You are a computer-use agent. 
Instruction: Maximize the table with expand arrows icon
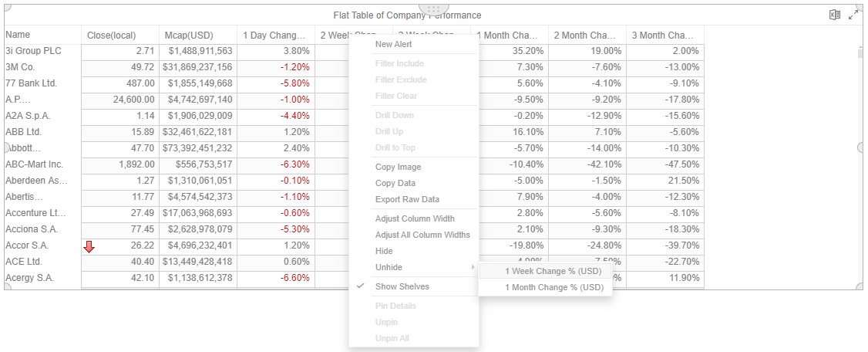[x=853, y=15]
